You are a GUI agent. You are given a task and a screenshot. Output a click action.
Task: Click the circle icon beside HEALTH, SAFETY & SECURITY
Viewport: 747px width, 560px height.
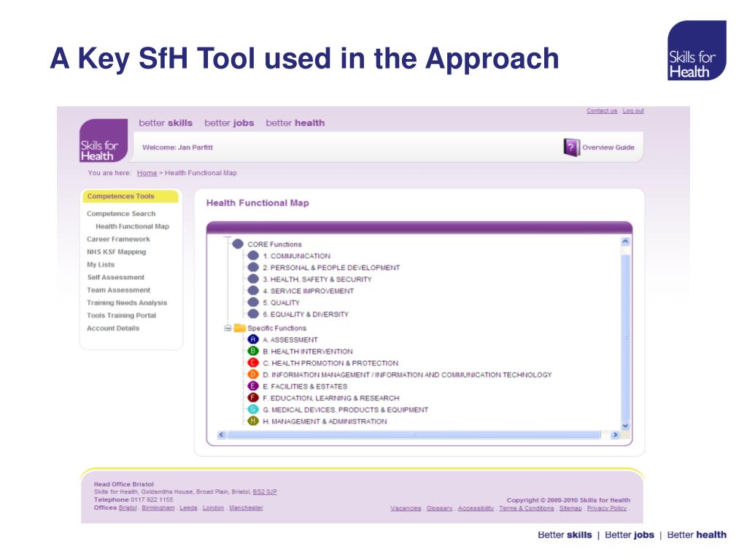[253, 279]
